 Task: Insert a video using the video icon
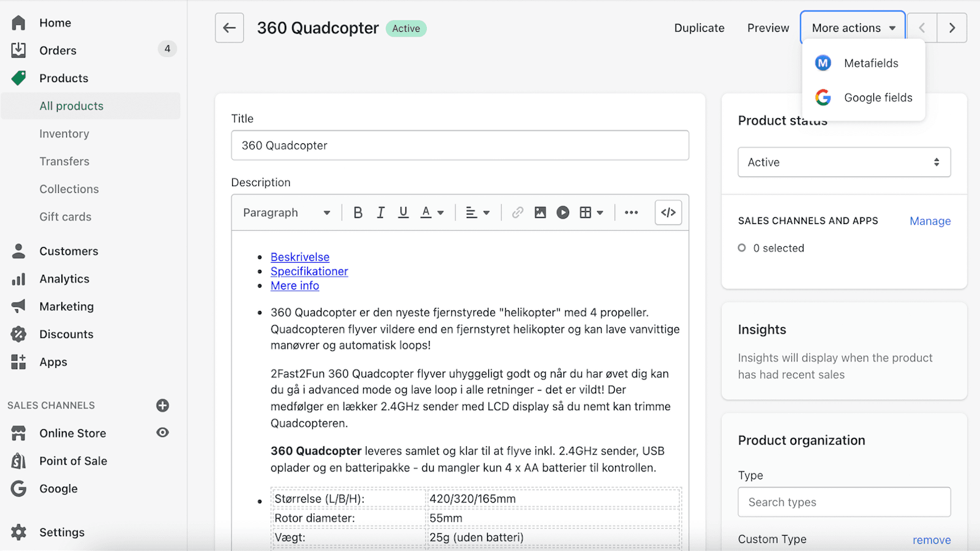[x=562, y=212]
